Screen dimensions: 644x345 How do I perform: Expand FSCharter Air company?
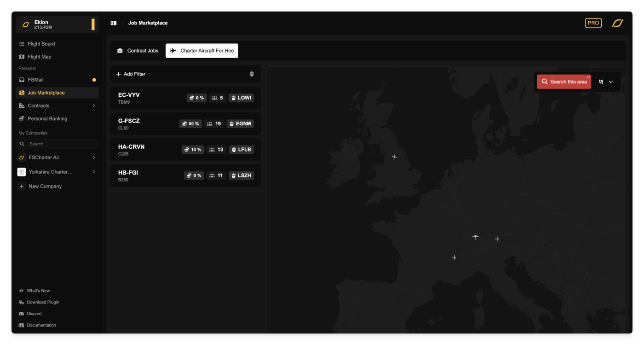[x=94, y=158]
